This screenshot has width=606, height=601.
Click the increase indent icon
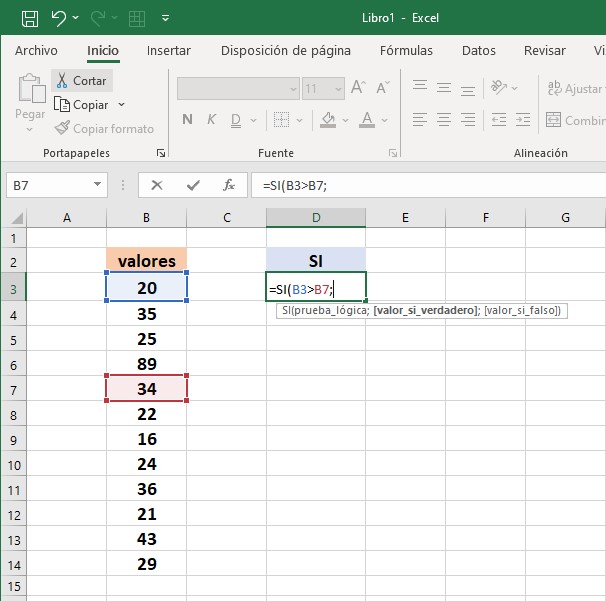[x=523, y=120]
